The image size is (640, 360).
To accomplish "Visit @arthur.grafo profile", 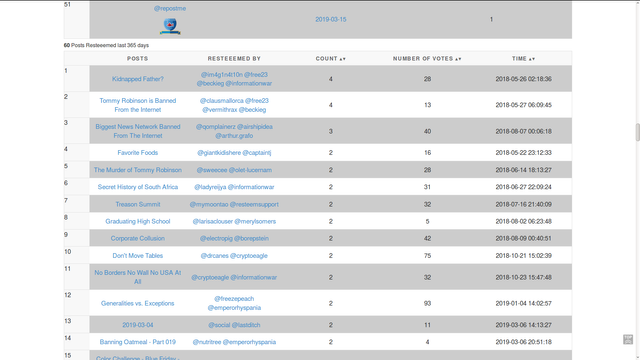I will [234, 136].
